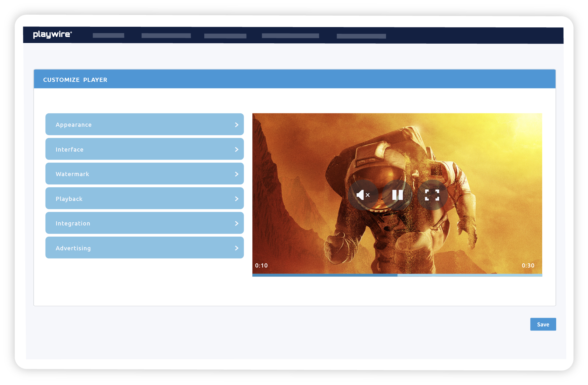This screenshot has height=385, width=588.
Task: Click the Save button
Action: [x=543, y=324]
